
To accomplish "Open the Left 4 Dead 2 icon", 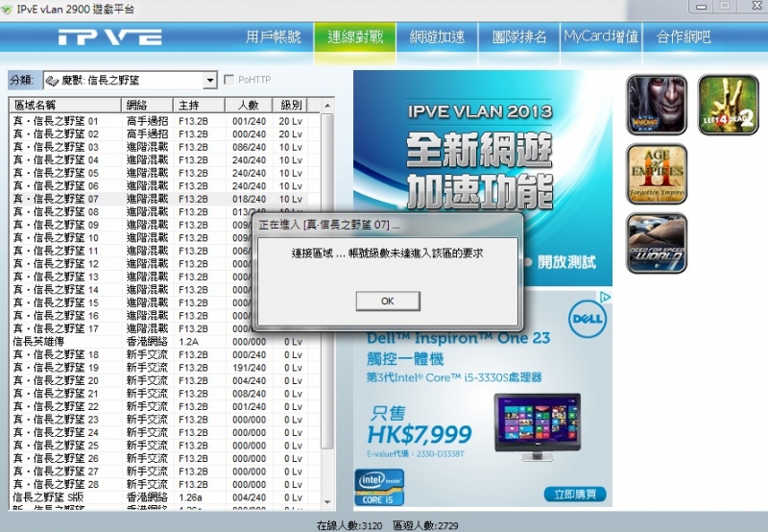I will click(x=728, y=105).
